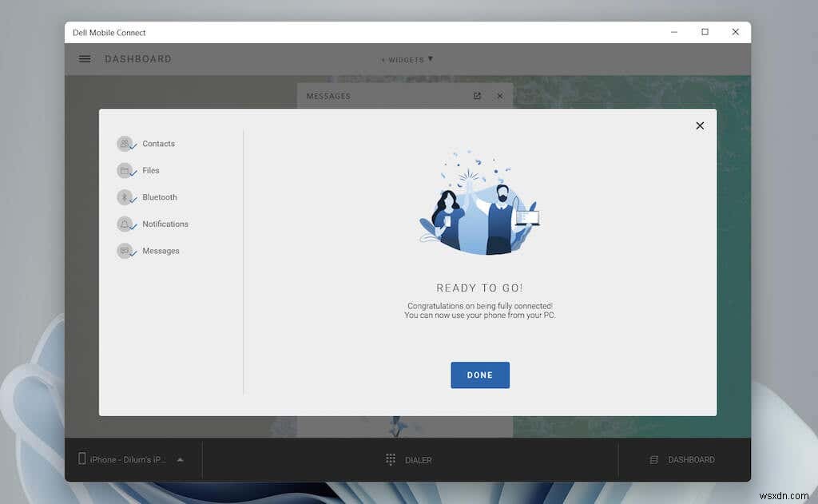Select the Contacts icon in the setup list
The image size is (818, 504).
point(125,144)
